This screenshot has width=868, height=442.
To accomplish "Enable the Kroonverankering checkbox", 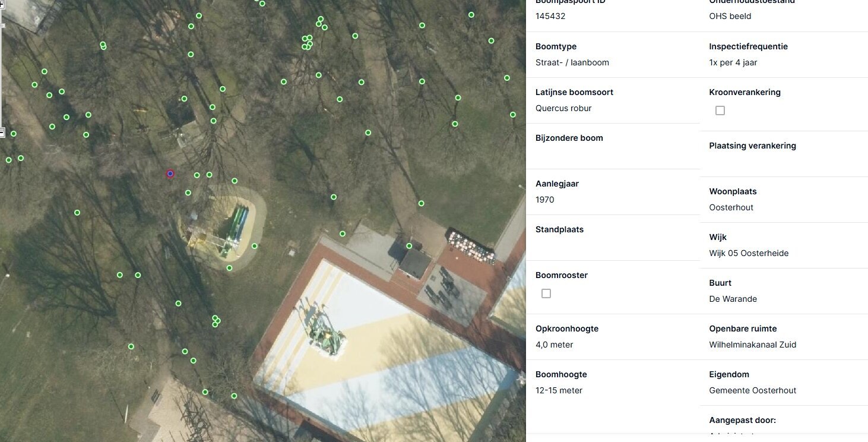I will point(720,110).
